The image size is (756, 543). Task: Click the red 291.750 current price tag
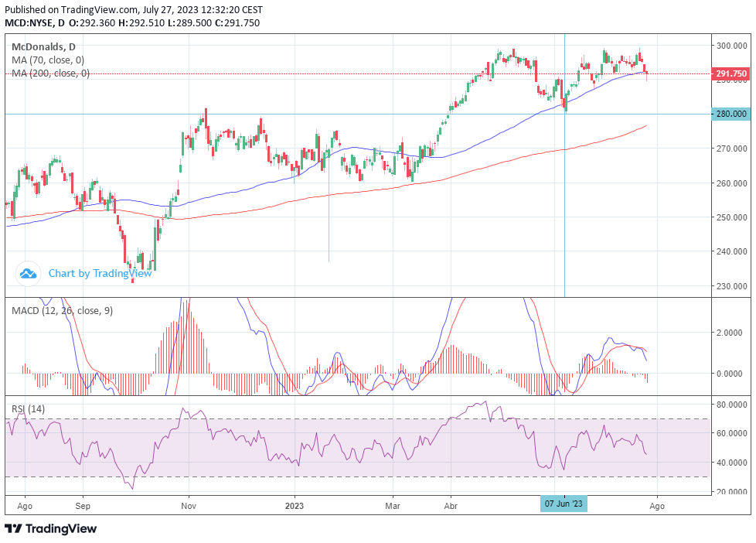[731, 73]
